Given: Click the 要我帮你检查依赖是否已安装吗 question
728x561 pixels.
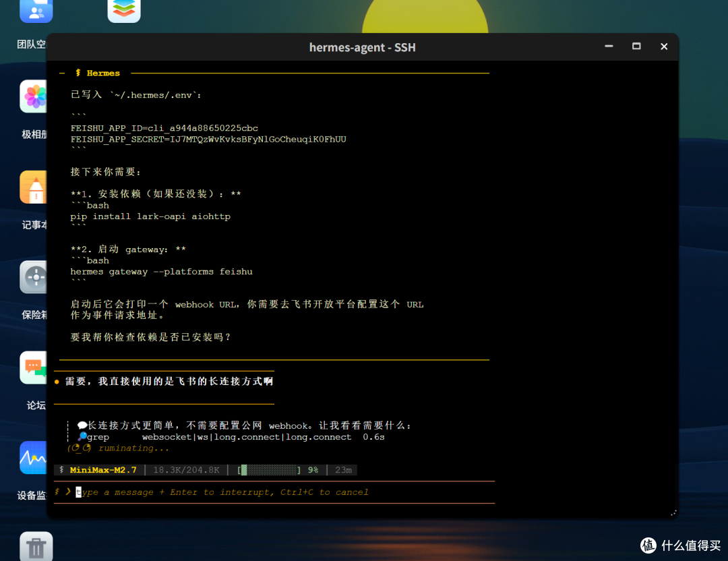Looking at the screenshot, I should (x=151, y=337).
